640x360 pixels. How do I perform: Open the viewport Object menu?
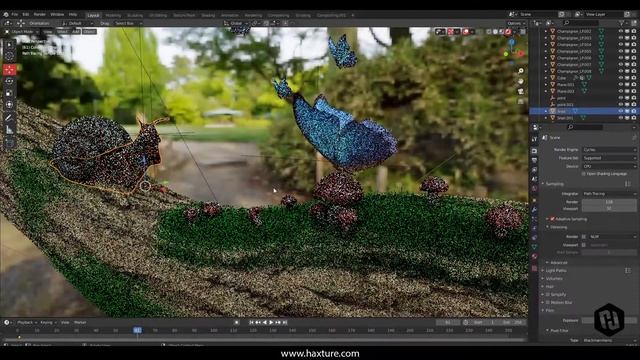89,31
